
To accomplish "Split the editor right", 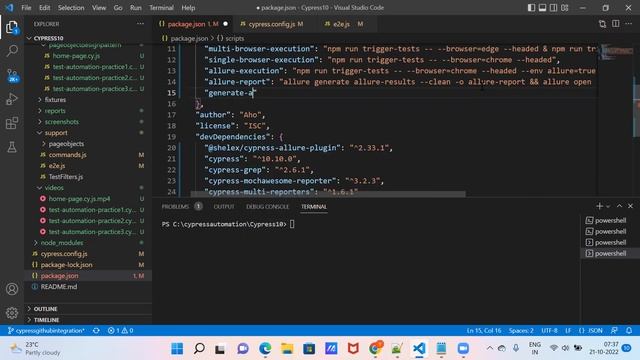I will [616, 24].
